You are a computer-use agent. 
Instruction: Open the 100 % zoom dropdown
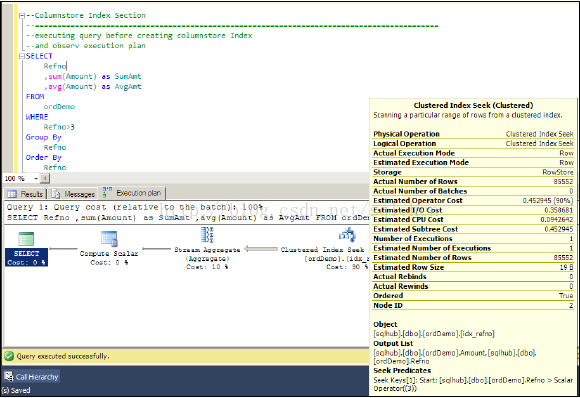[x=36, y=179]
